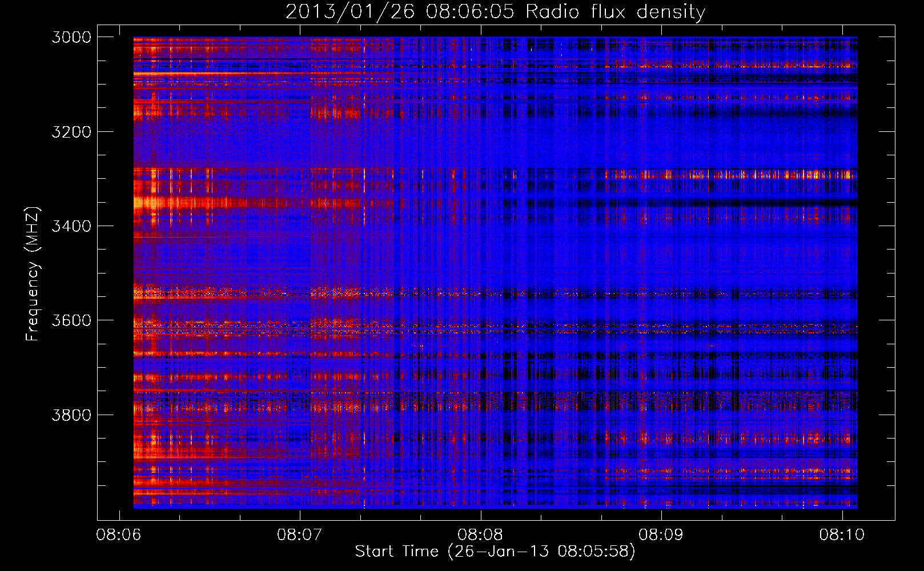This screenshot has height=571, width=924.
Task: Select the 3600 frequency tick label
Action: (x=71, y=320)
